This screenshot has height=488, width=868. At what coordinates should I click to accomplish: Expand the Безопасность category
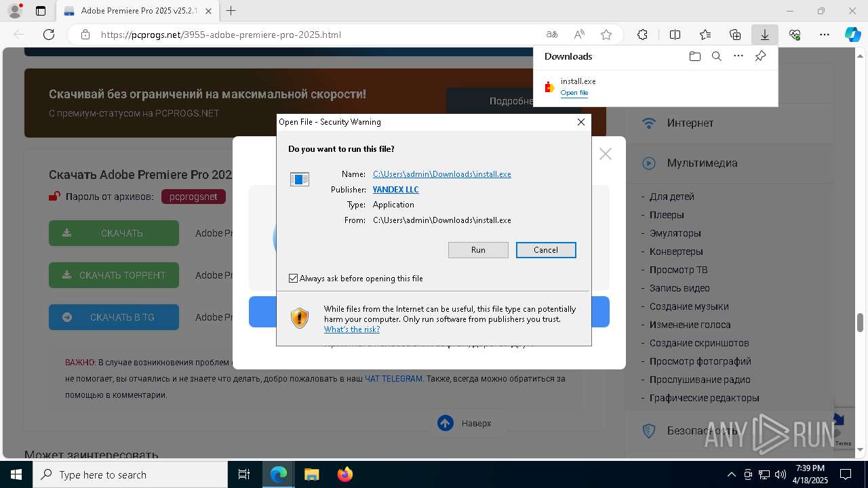(703, 430)
